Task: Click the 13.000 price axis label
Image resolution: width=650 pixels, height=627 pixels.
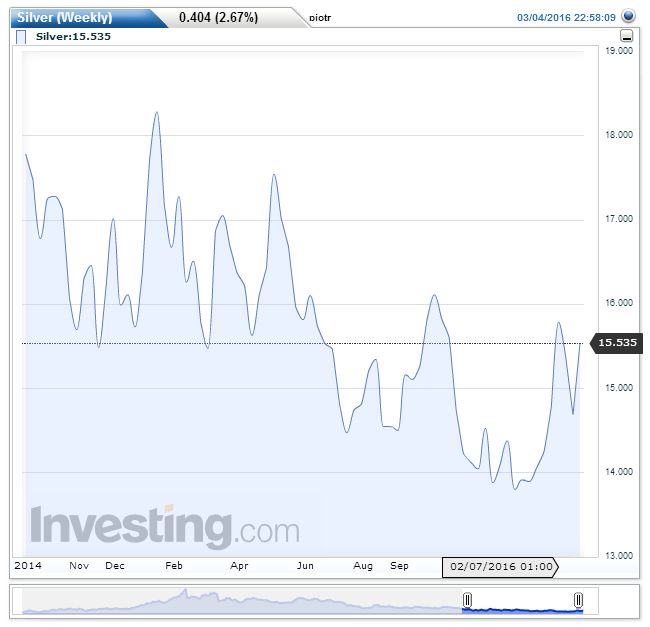Action: tap(619, 556)
